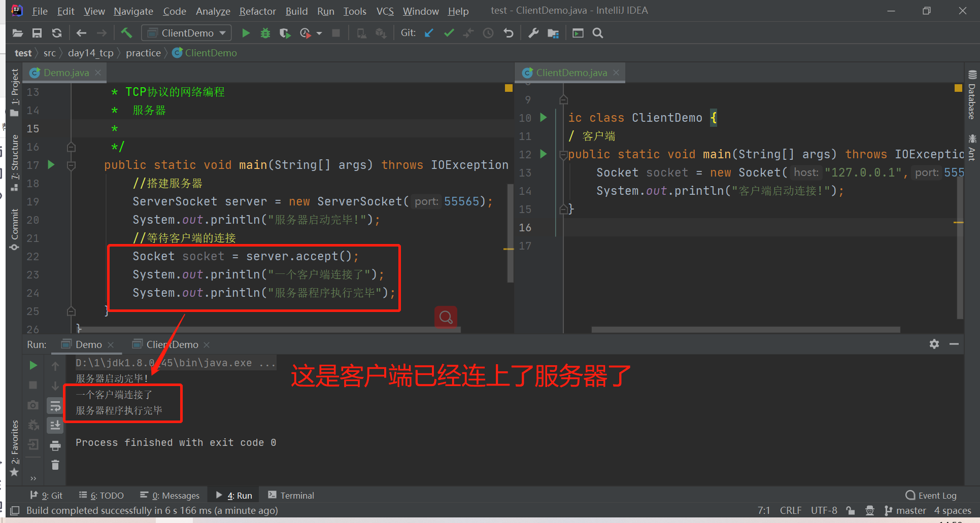Rerun Demo with the Run panel play button
This screenshot has height=523, width=980.
(33, 365)
